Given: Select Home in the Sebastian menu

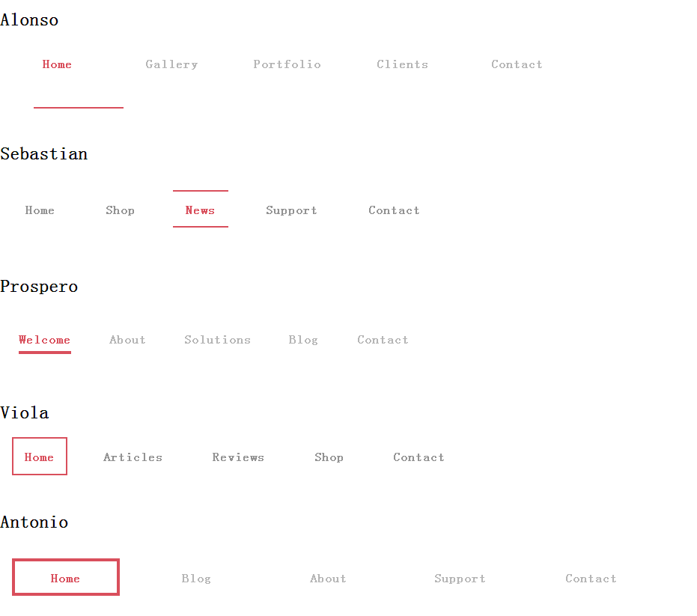Looking at the screenshot, I should [x=40, y=210].
